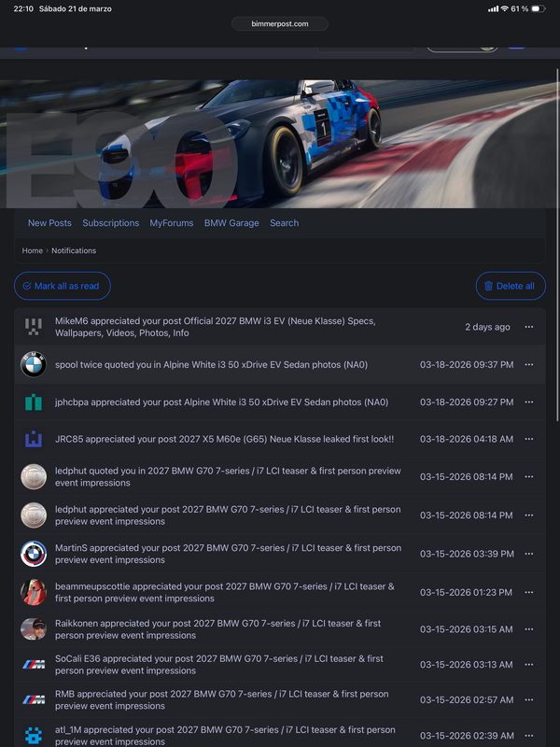Click JRC85's blue avatar icon
The height and width of the screenshot is (747, 560).
pos(34,439)
